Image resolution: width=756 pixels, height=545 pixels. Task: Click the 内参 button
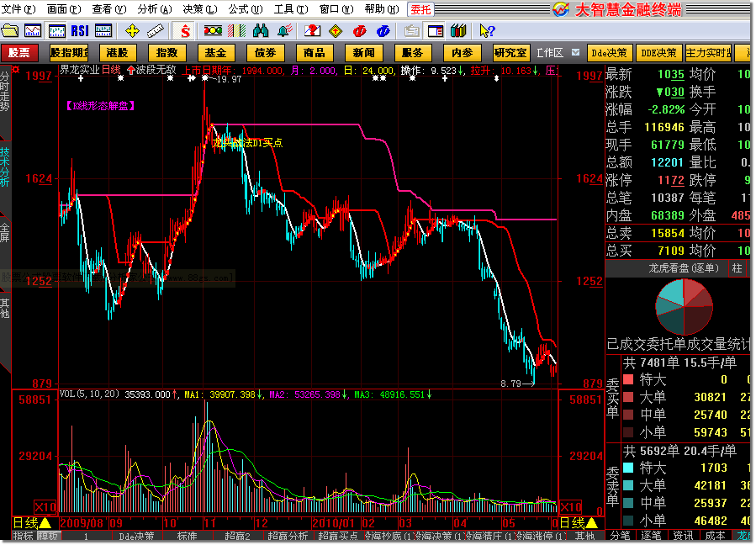(x=462, y=53)
